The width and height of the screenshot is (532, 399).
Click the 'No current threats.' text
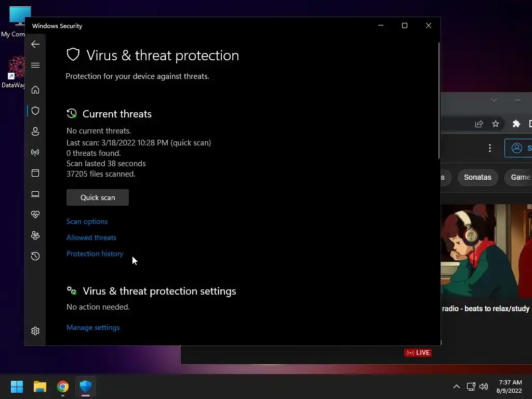coord(99,131)
